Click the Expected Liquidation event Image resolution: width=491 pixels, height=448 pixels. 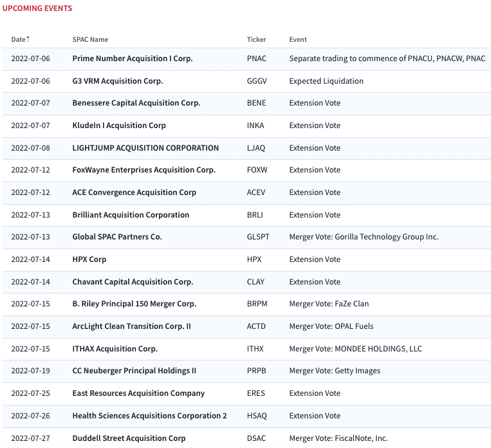pyautogui.click(x=326, y=81)
